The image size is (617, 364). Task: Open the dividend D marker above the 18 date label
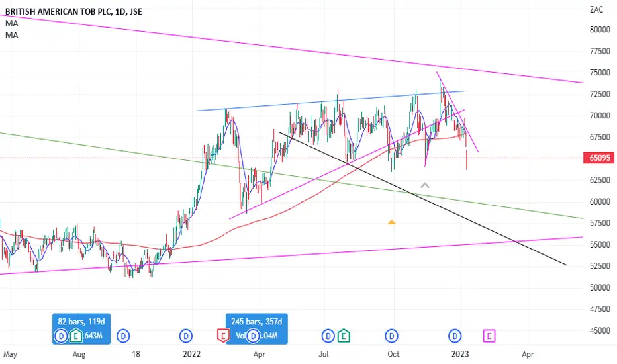pyautogui.click(x=123, y=336)
